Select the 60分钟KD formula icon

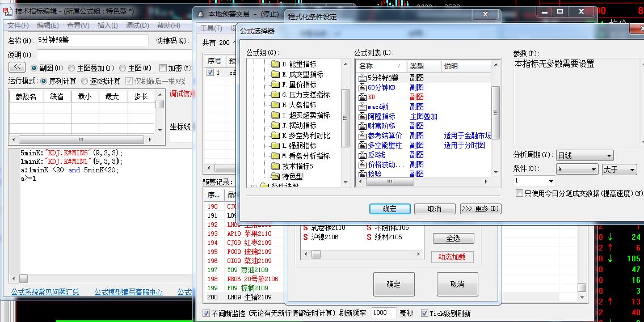coord(362,87)
